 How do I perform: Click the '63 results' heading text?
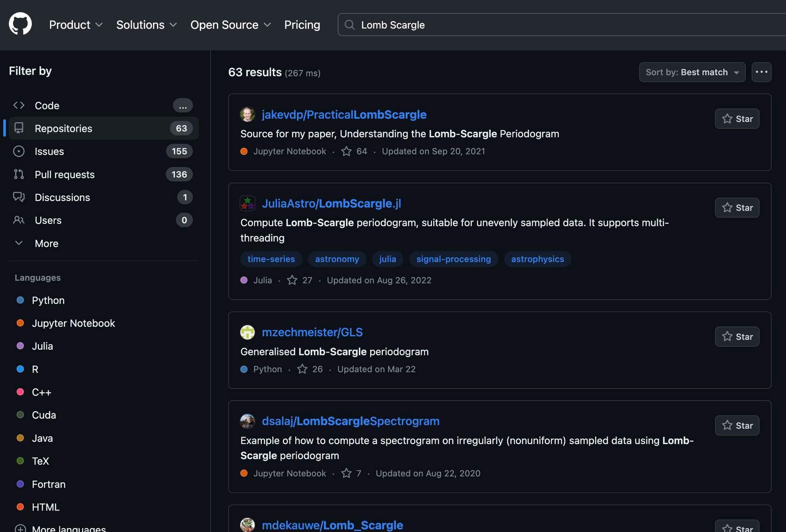[x=255, y=72]
